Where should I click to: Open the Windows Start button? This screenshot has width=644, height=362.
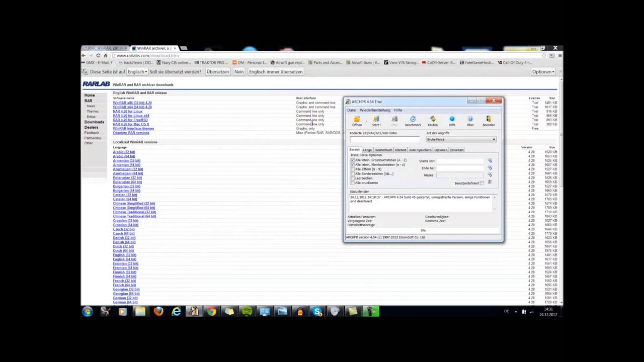[88, 312]
